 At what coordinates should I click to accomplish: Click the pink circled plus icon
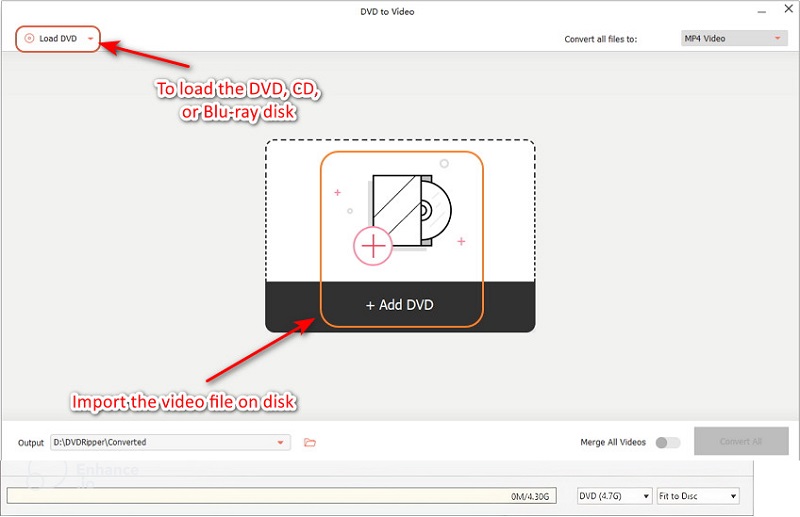[x=373, y=246]
